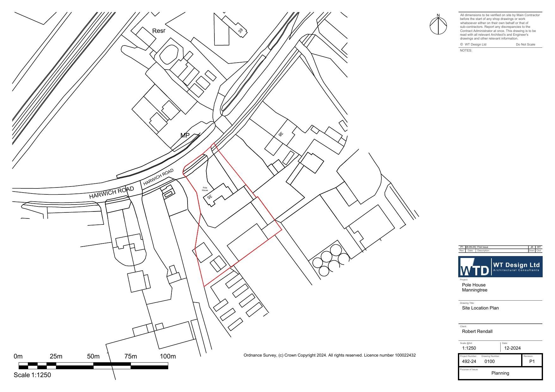Click the Site Location Plan drawing title
The height and width of the screenshot is (392, 555).
[480, 308]
